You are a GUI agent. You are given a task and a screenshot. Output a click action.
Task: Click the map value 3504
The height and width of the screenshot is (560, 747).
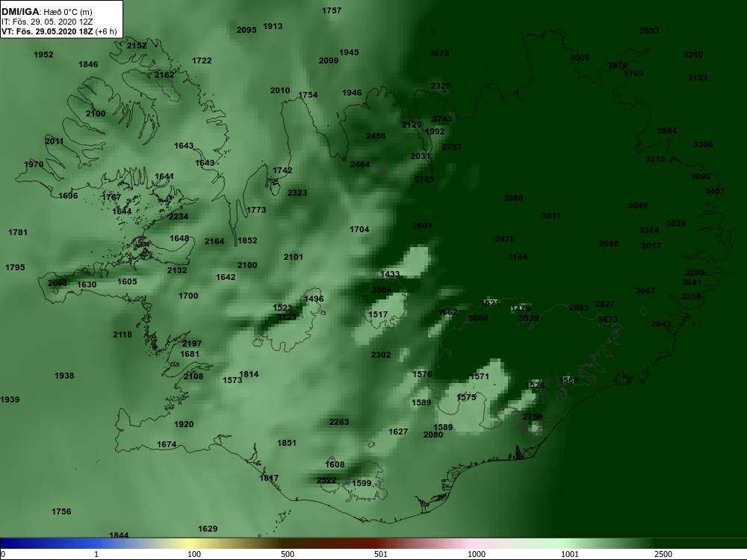(381, 290)
